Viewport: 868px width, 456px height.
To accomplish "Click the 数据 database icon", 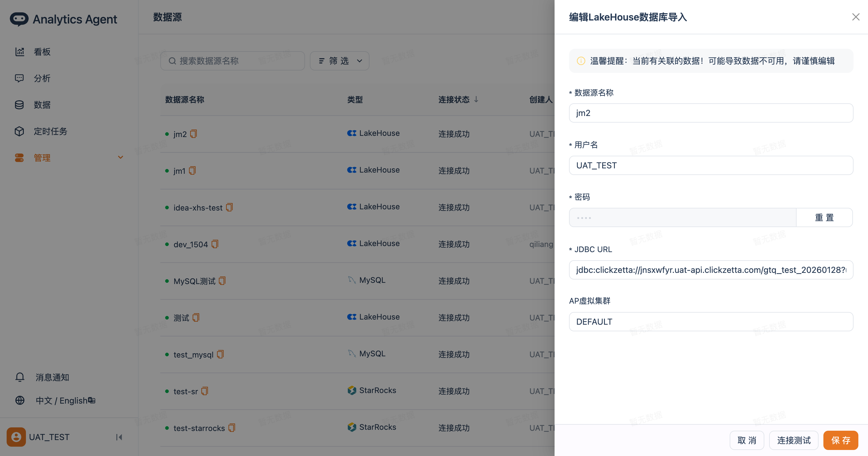I will [x=19, y=105].
